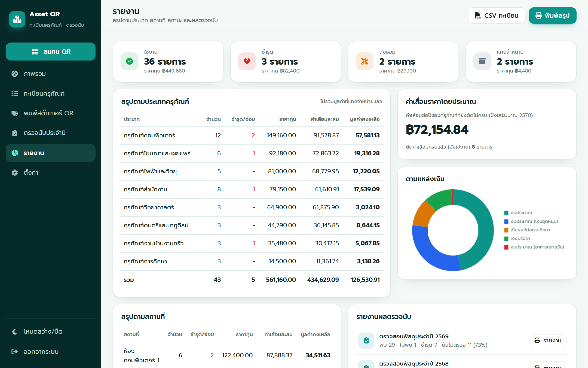Click the เงินบริจาค green legend entry
The height and width of the screenshot is (368, 588).
(517, 239)
